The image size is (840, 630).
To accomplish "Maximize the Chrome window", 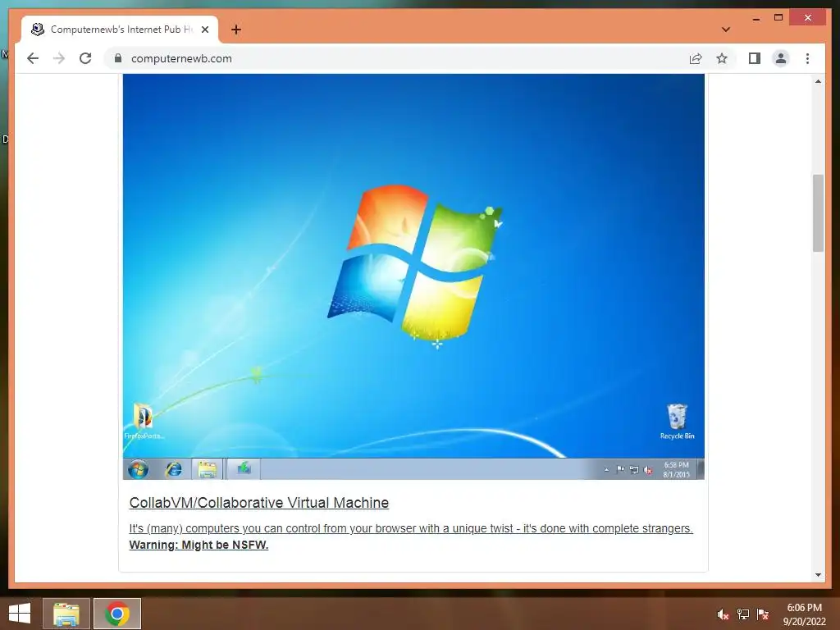I will pyautogui.click(x=778, y=18).
